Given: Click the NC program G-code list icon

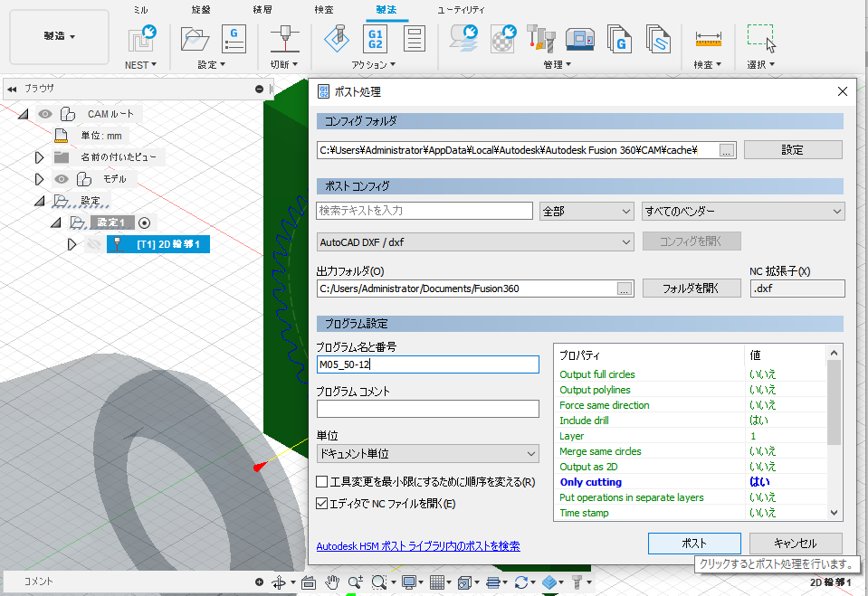Looking at the screenshot, I should click(x=234, y=39).
